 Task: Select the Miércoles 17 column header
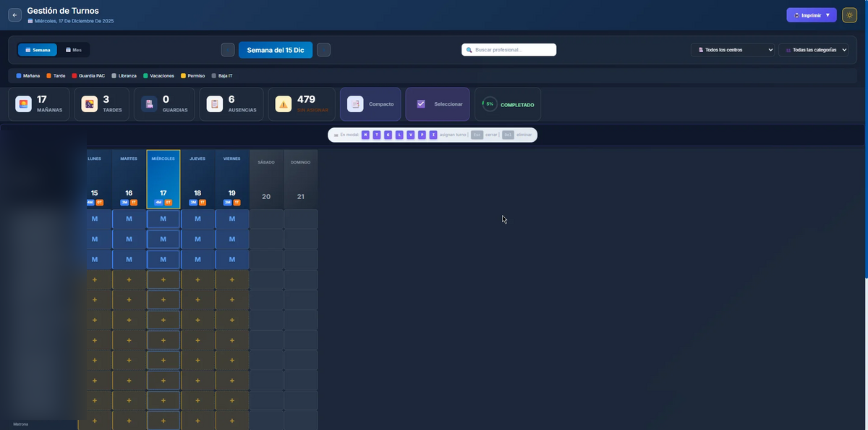[x=163, y=180]
